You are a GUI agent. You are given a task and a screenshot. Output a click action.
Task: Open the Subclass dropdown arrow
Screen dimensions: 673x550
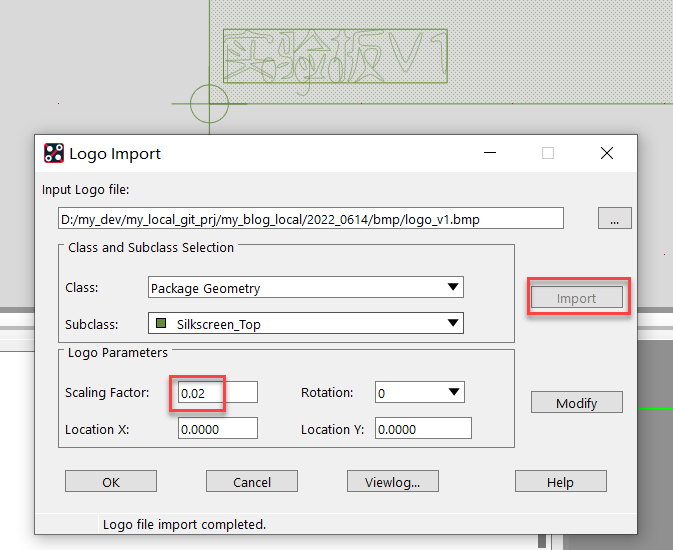(x=454, y=323)
